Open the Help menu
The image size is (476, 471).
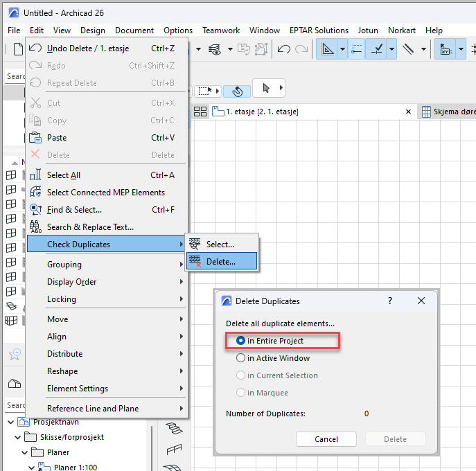434,30
